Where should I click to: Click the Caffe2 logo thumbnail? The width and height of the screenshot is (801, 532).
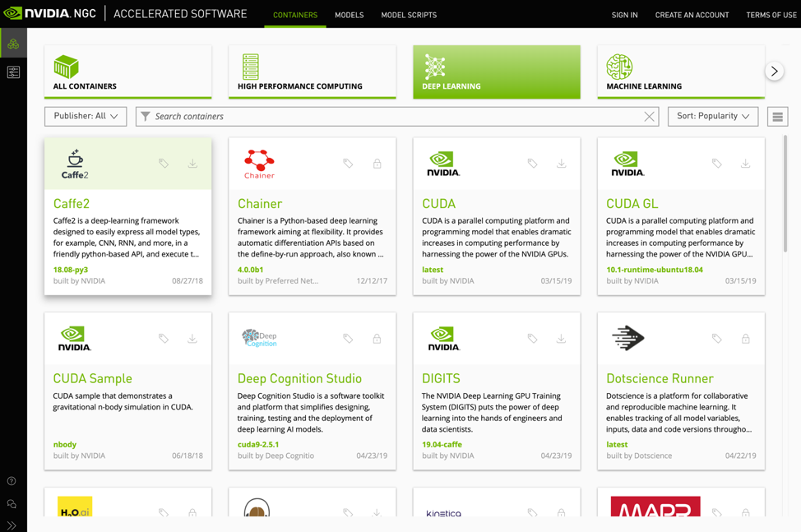75,164
